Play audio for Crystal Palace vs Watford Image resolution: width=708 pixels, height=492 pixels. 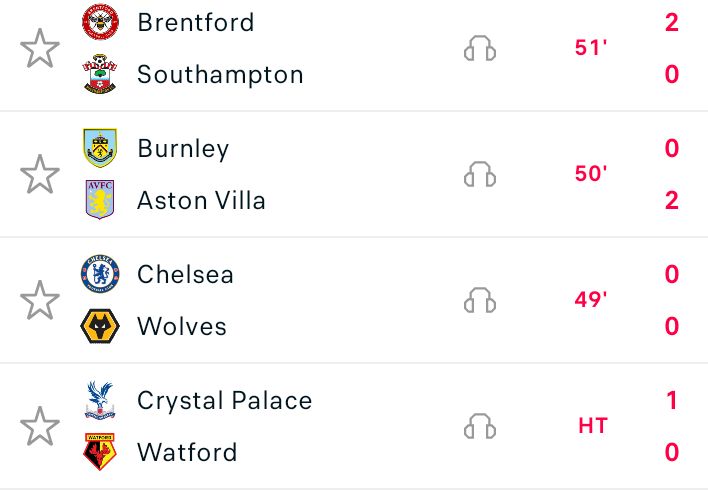tap(480, 426)
